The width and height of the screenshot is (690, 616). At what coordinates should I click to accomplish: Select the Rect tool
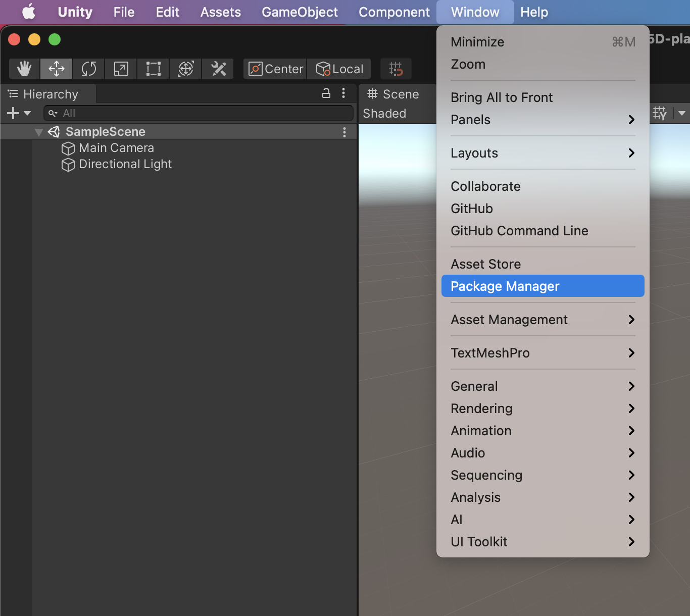tap(153, 69)
